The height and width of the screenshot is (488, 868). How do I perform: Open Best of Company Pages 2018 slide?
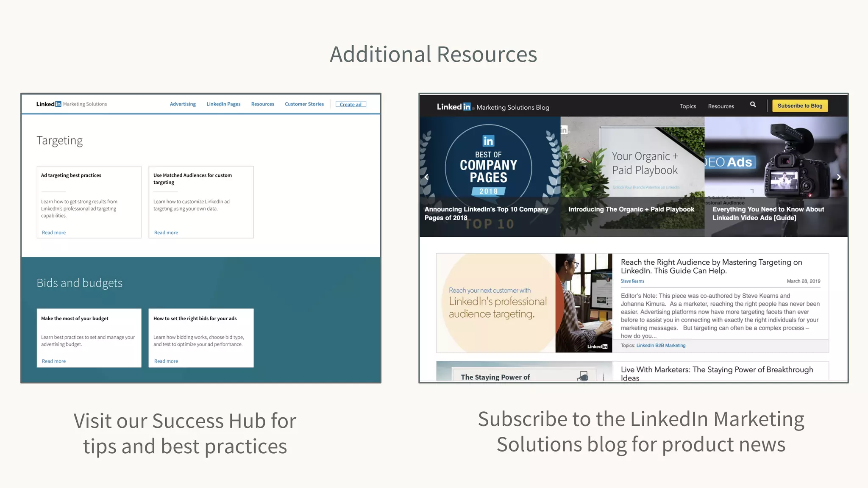pos(490,177)
